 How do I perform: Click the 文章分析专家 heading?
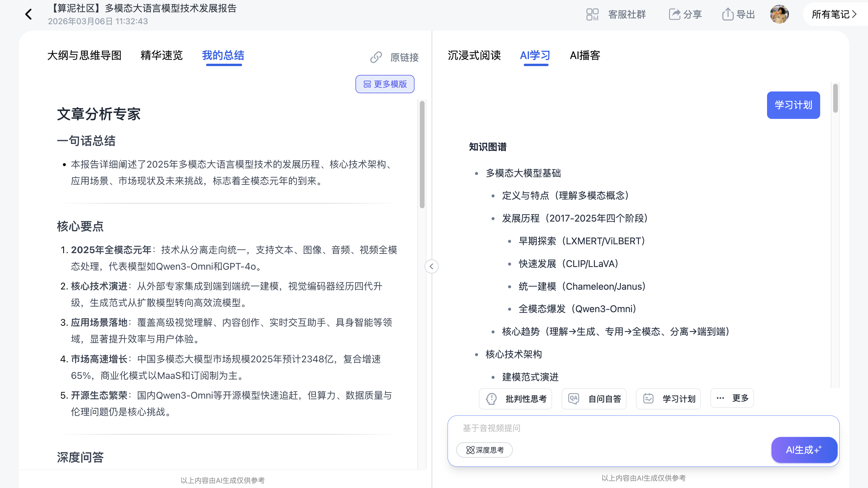click(99, 114)
